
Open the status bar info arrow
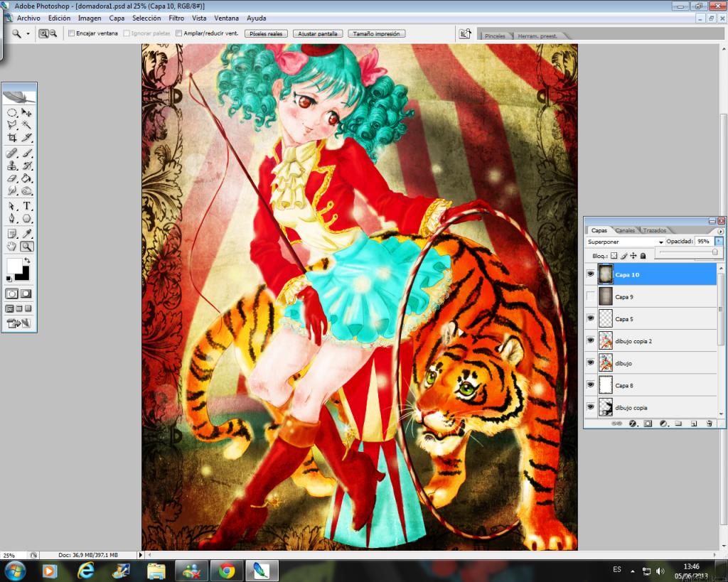[x=141, y=554]
